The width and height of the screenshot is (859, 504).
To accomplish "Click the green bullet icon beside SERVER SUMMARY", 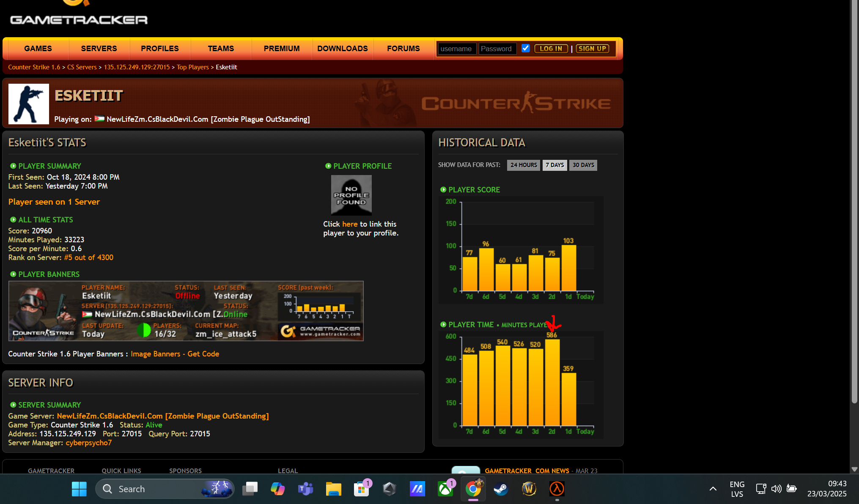I will pos(13,405).
